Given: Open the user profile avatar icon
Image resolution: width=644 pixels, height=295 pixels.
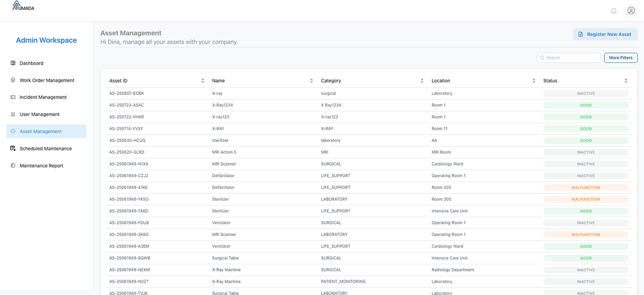Looking at the screenshot, I should (631, 11).
